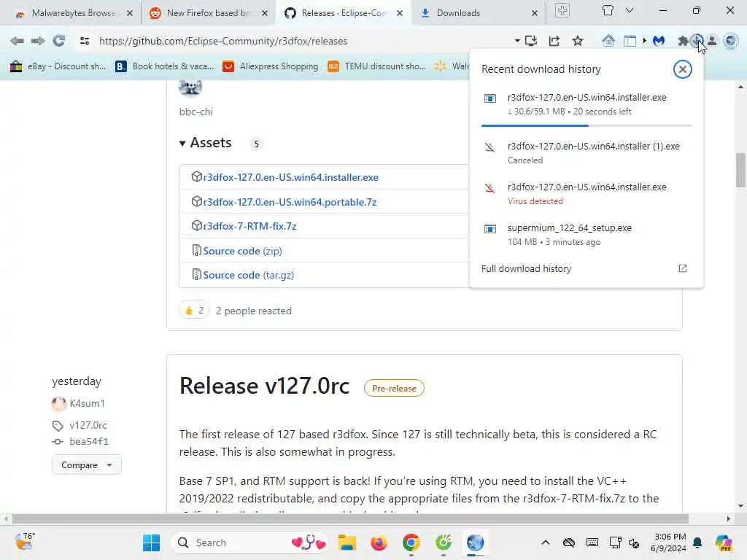Toggle the side panel icon

pos(630,41)
